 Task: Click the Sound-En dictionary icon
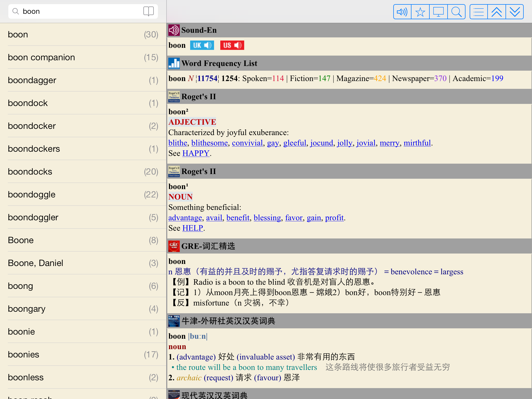(174, 30)
